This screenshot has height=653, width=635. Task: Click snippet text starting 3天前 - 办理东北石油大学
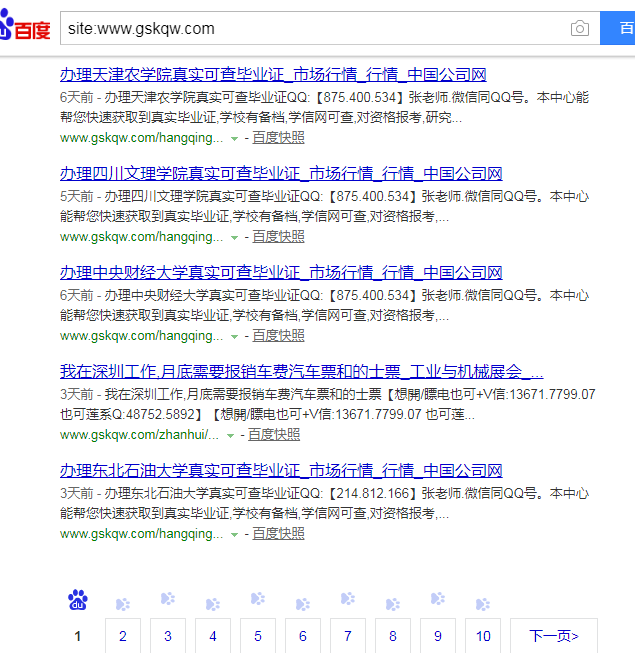click(324, 503)
